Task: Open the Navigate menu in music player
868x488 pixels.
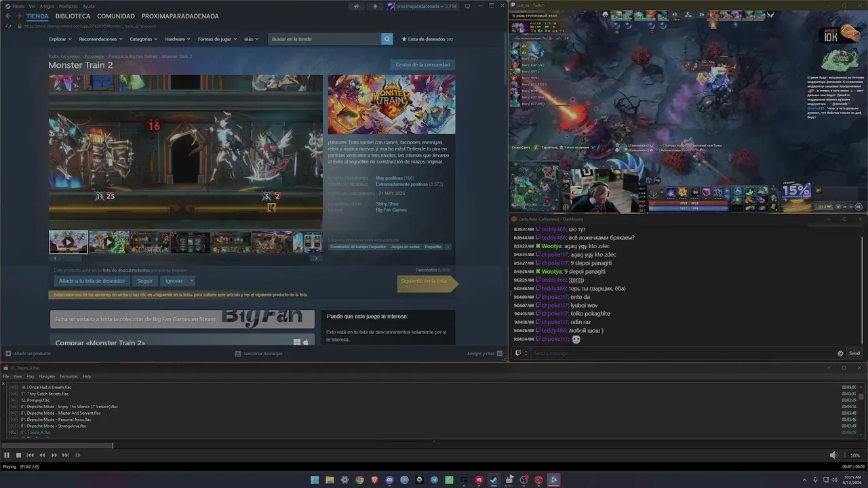Action: 47,376
